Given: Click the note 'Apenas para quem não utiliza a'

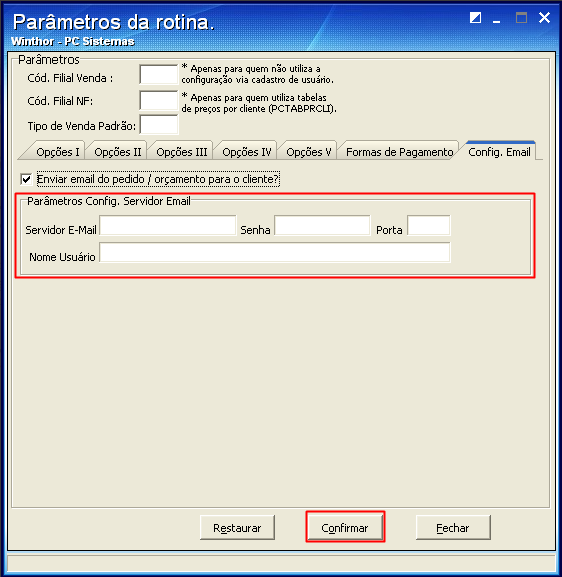Looking at the screenshot, I should click(x=255, y=68).
